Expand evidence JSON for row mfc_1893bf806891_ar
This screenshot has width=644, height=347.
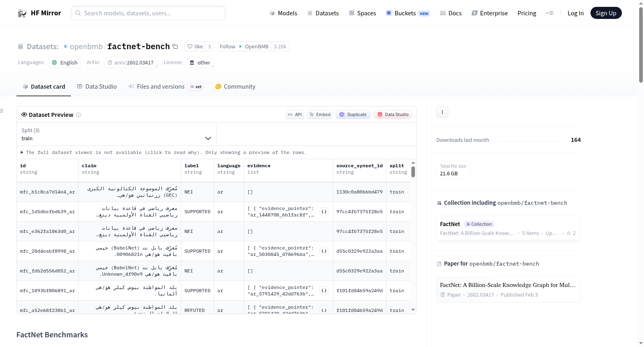click(x=324, y=291)
